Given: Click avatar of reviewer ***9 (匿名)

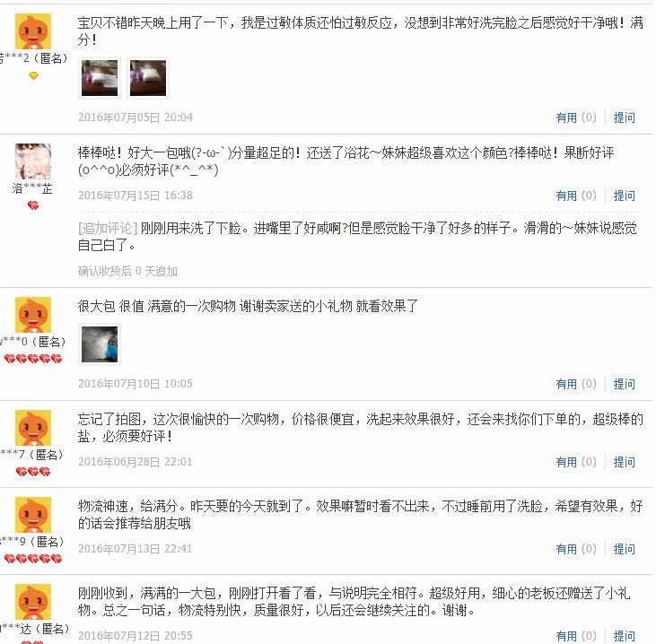Looking at the screenshot, I should [x=33, y=515].
